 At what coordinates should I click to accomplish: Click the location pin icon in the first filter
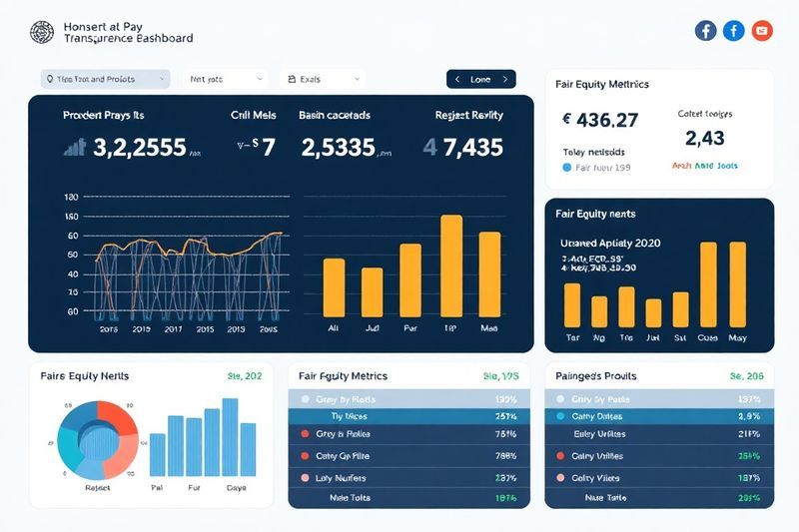[49, 78]
